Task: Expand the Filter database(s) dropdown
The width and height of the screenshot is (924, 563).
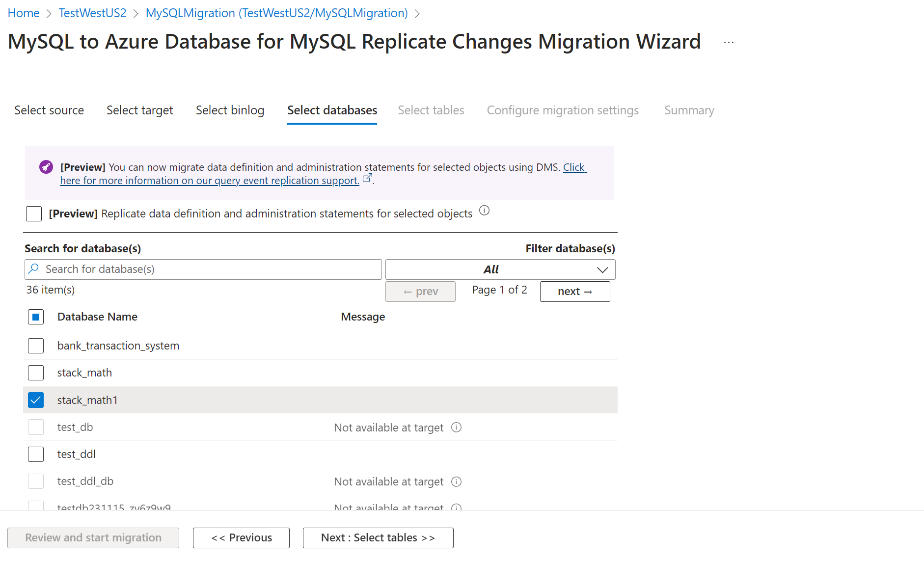Action: click(500, 269)
